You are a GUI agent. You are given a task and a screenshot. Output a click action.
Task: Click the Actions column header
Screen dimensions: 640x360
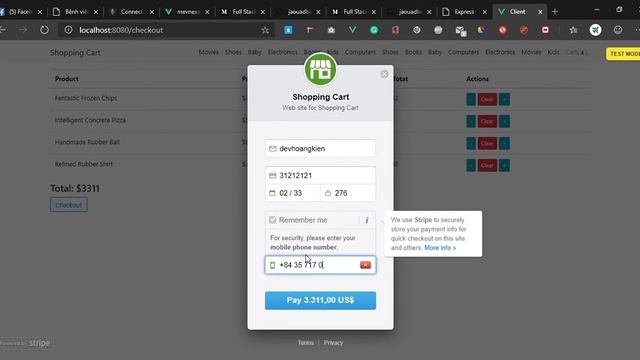click(x=478, y=79)
